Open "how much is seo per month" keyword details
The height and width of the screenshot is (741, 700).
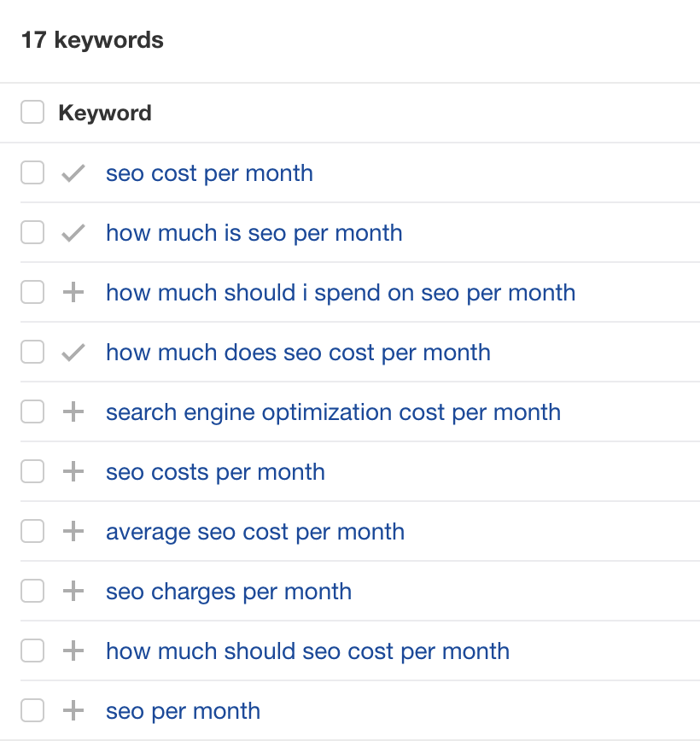pyautogui.click(x=254, y=232)
